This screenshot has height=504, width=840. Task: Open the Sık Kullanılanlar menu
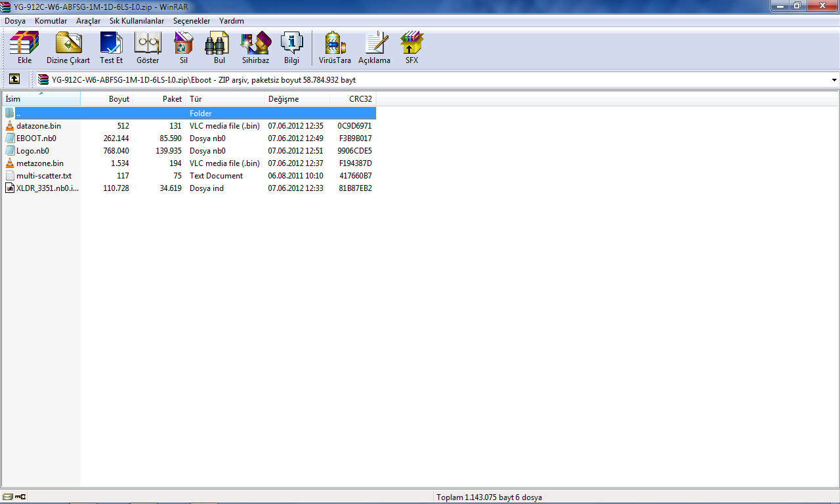point(136,21)
